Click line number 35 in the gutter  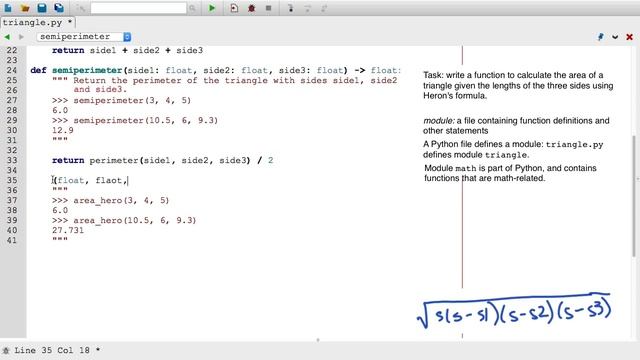12,180
